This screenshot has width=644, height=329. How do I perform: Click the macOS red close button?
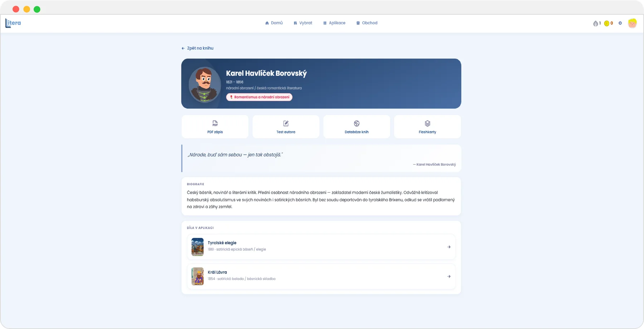tap(16, 9)
